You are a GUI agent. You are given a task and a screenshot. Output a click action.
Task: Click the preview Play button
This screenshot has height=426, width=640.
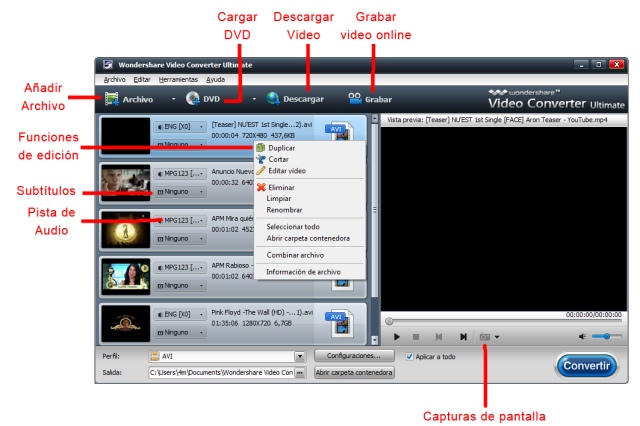click(x=396, y=337)
